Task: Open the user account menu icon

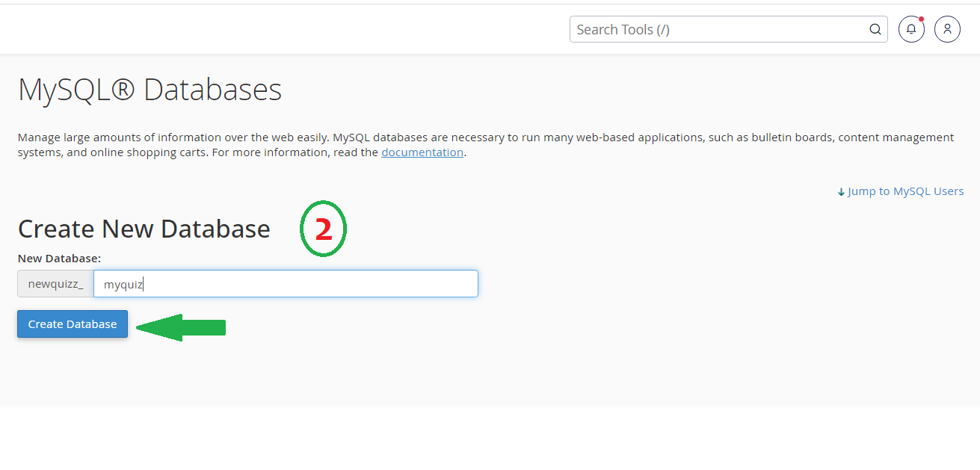Action: [947, 29]
